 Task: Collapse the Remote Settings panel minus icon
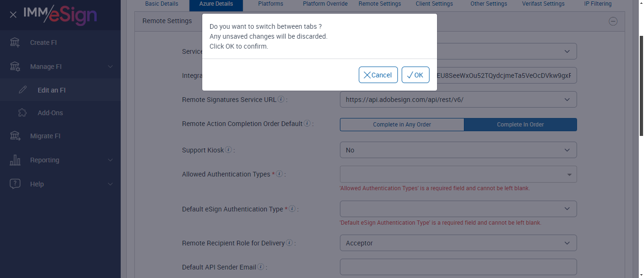(x=613, y=21)
